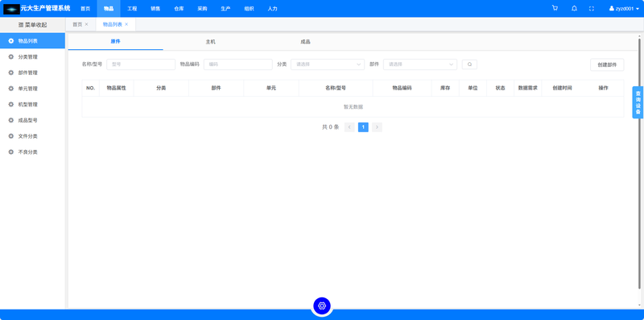This screenshot has height=320, width=644.
Task: Open 部件管理 in the sidebar
Action: pos(32,73)
